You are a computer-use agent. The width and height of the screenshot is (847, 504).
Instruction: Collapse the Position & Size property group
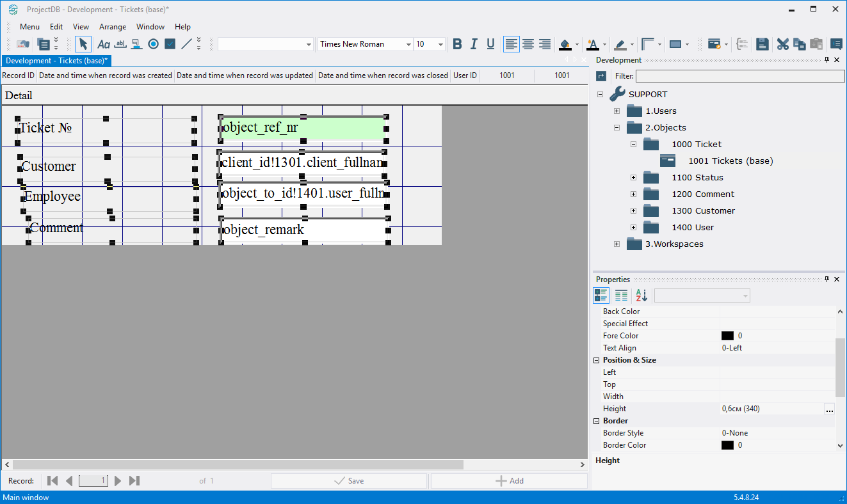tap(597, 360)
